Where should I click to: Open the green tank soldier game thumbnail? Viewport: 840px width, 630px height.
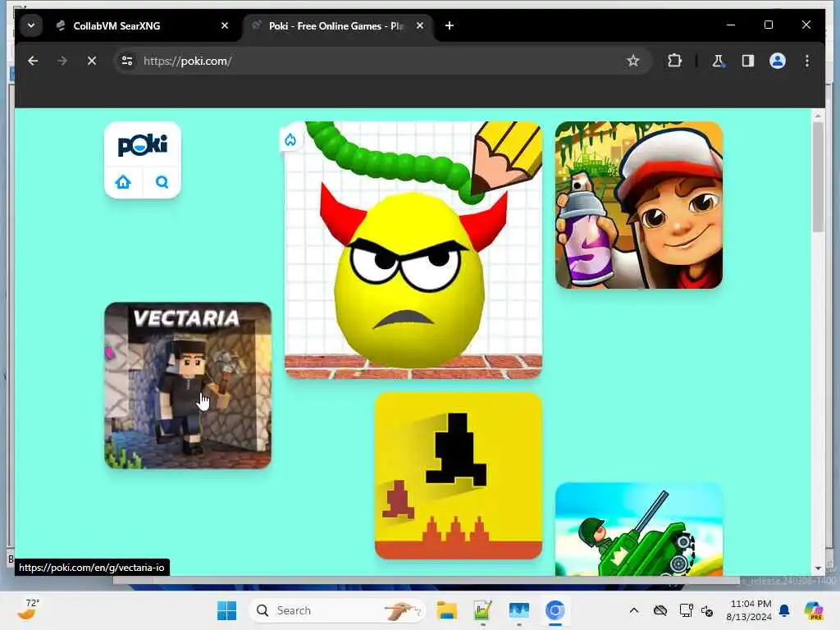click(639, 529)
